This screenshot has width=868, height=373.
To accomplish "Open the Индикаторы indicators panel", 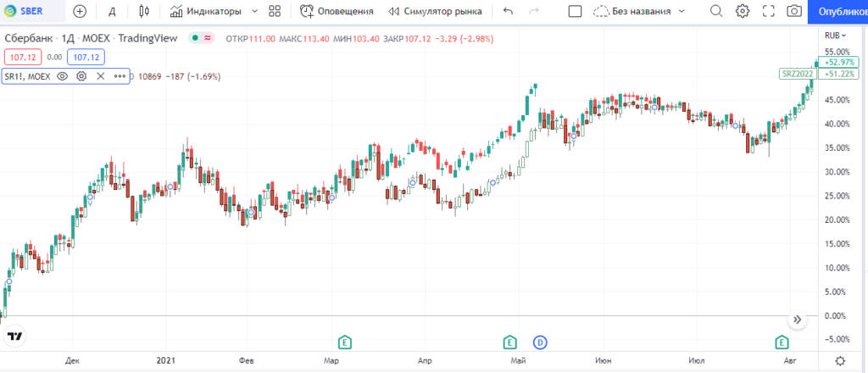I will 206,11.
